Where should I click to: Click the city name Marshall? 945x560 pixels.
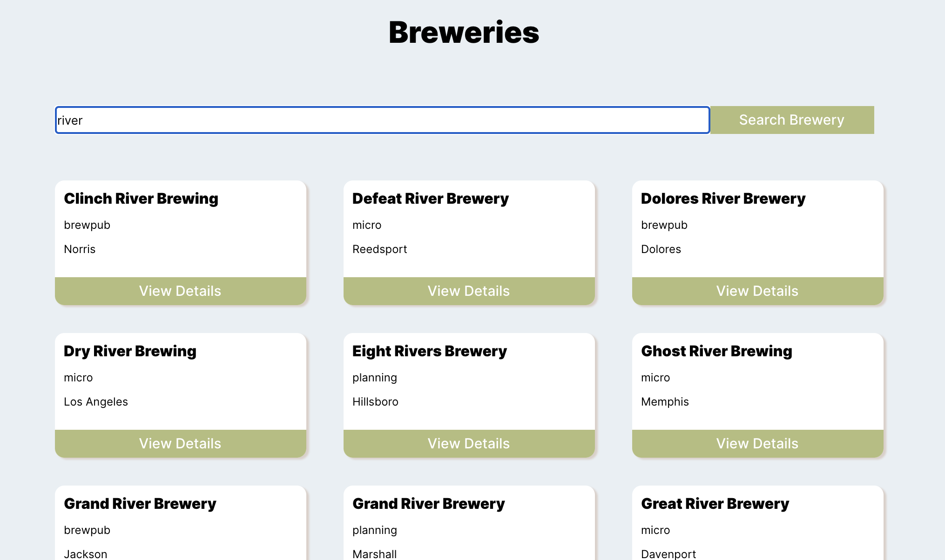pyautogui.click(x=375, y=554)
